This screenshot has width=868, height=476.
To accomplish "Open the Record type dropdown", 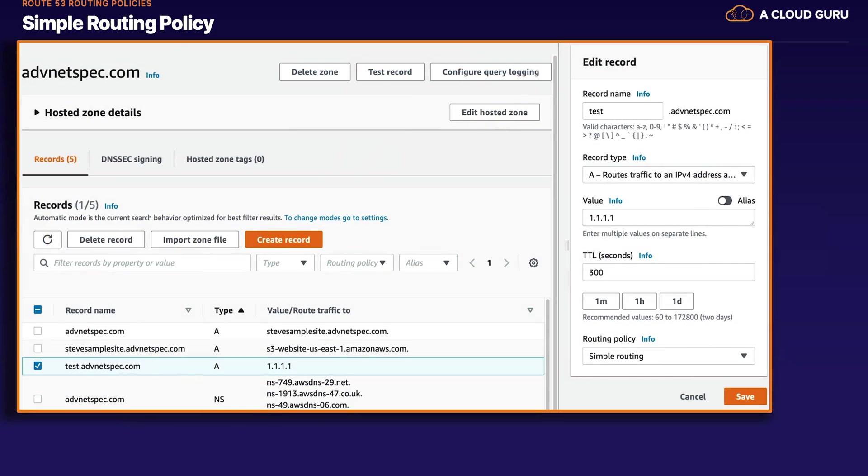I will (668, 175).
